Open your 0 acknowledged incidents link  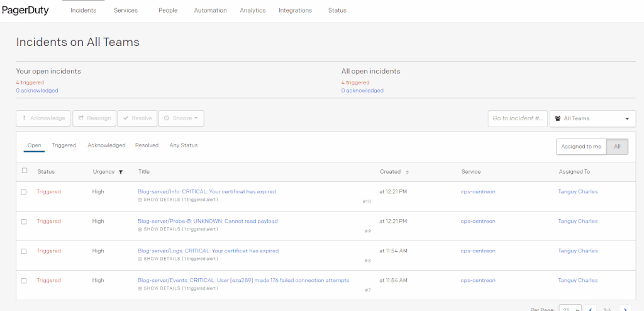(x=37, y=91)
